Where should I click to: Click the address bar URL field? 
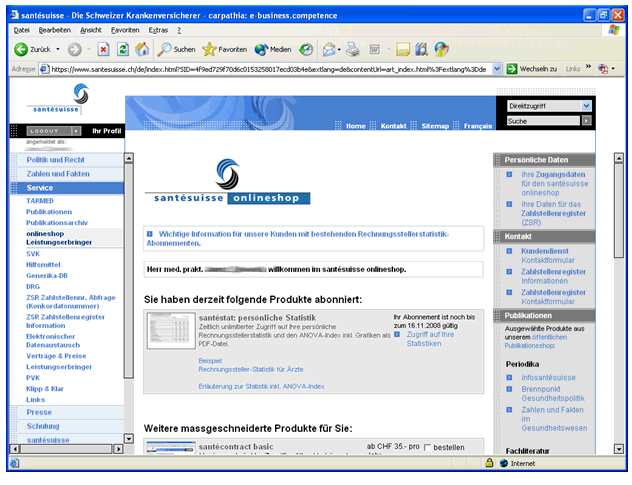coord(266,69)
